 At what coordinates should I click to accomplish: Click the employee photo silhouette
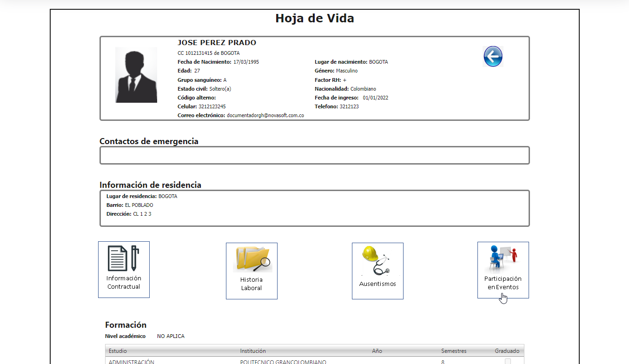[x=136, y=74]
